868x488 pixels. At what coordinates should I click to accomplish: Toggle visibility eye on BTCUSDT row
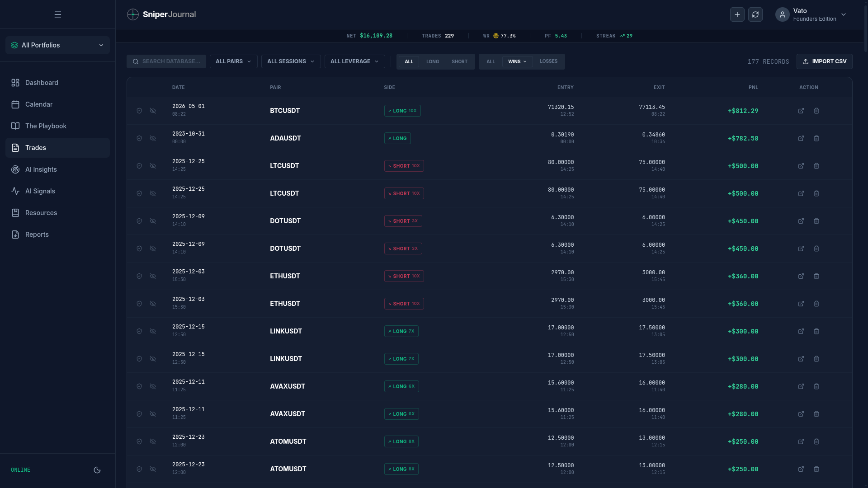(x=153, y=111)
